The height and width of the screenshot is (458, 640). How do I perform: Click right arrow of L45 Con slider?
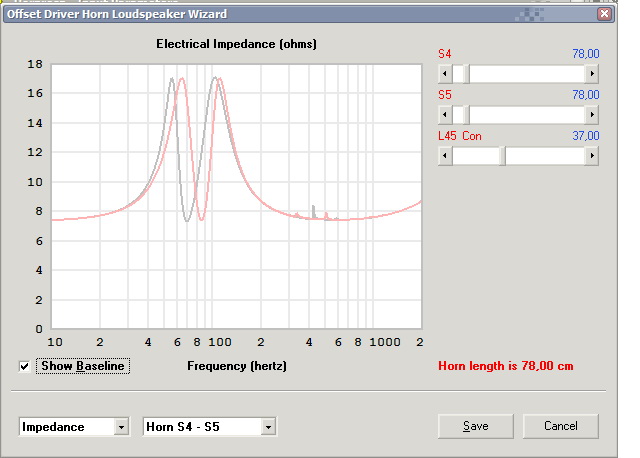(x=591, y=156)
